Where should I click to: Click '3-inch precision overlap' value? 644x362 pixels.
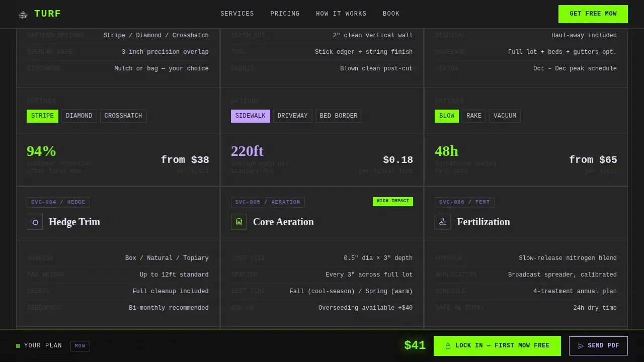click(165, 52)
